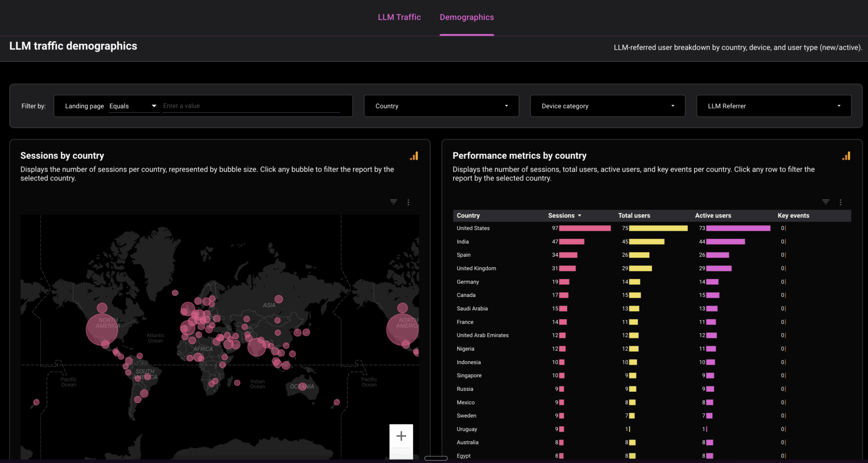This screenshot has width=868, height=463.
Task: Click the Google Analytics icon on Sessions by country chart
Action: pyautogui.click(x=415, y=156)
